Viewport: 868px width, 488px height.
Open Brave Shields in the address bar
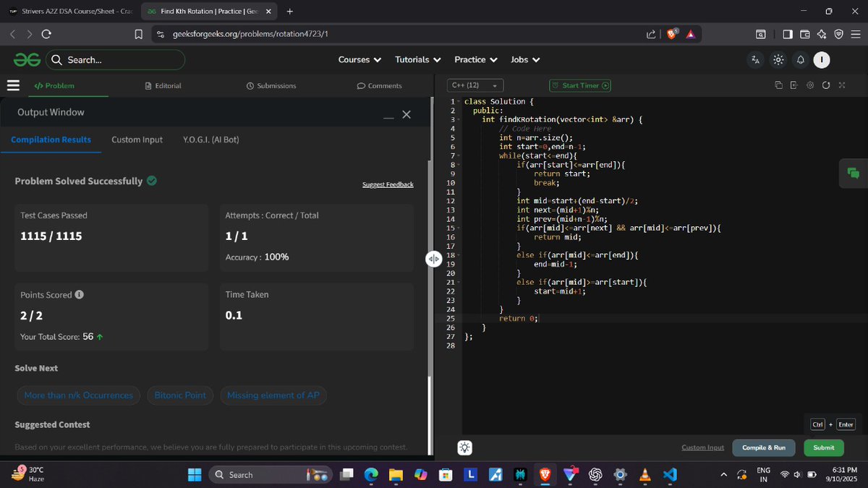672,33
